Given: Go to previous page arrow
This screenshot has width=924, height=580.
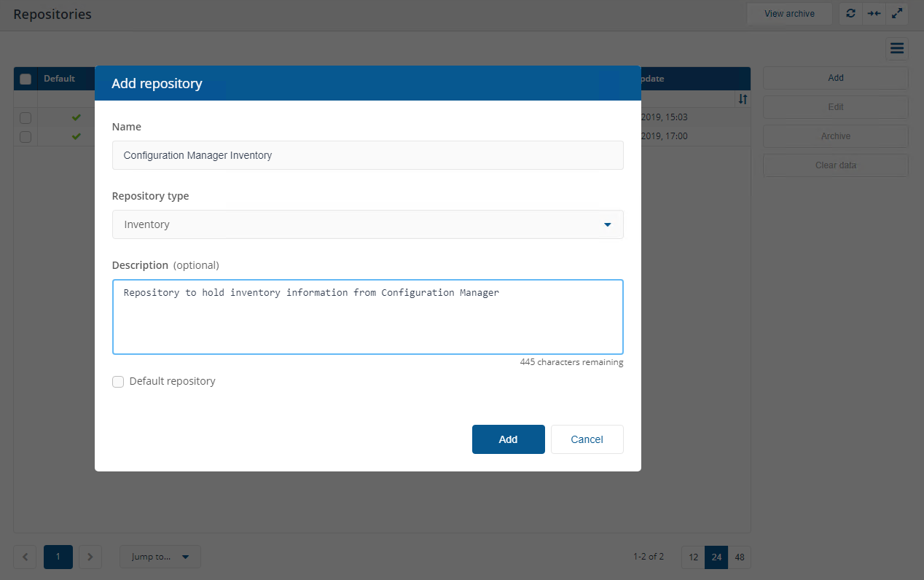Looking at the screenshot, I should [x=25, y=557].
